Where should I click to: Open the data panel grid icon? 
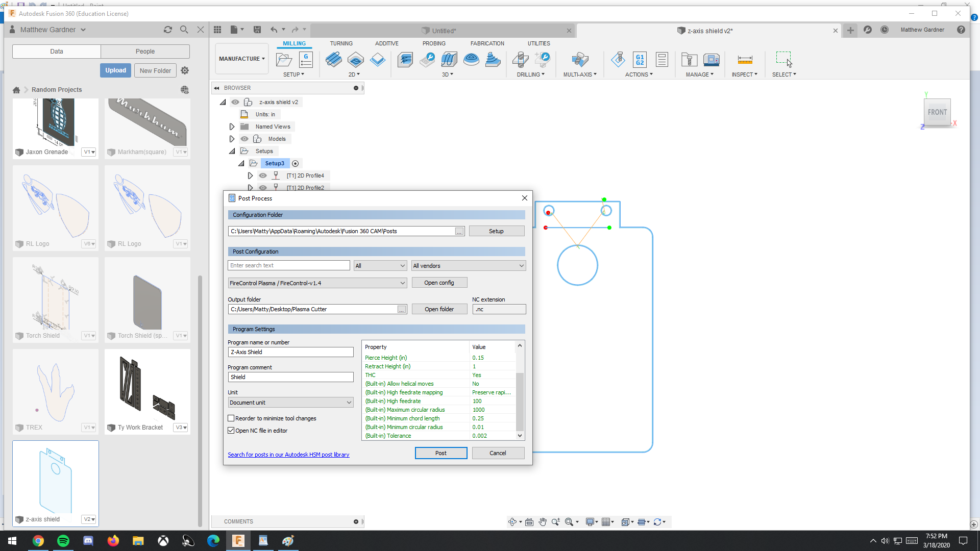click(217, 30)
